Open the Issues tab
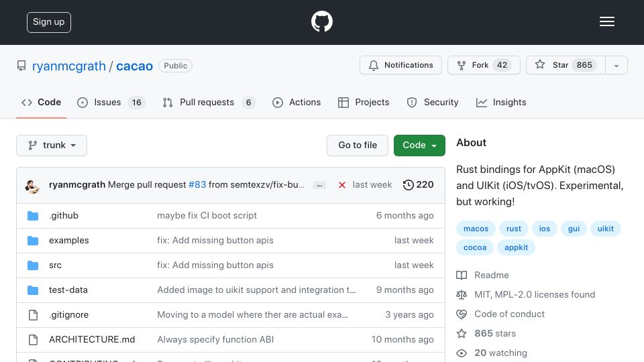Viewport: 644px width, 362px height. [x=111, y=102]
